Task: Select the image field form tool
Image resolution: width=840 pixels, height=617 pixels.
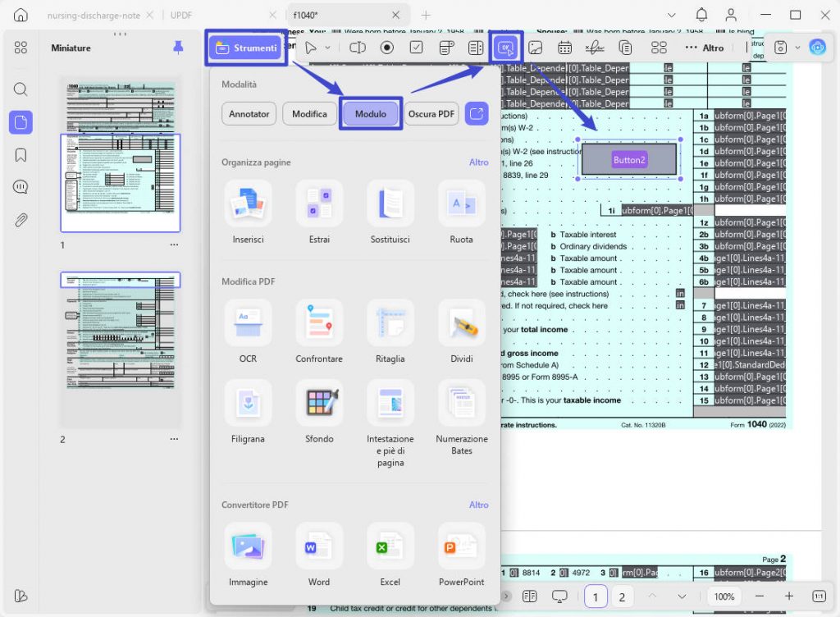Action: pos(535,48)
